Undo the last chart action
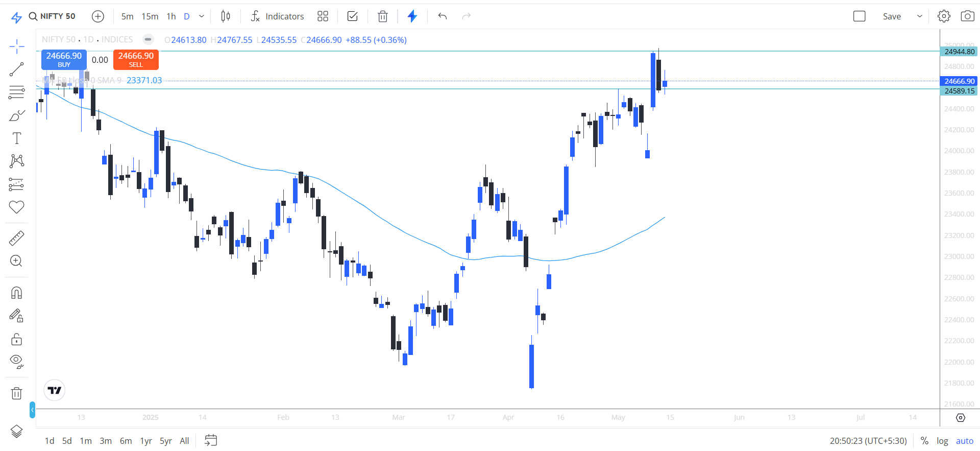Viewport: 980px width, 451px height. click(443, 16)
